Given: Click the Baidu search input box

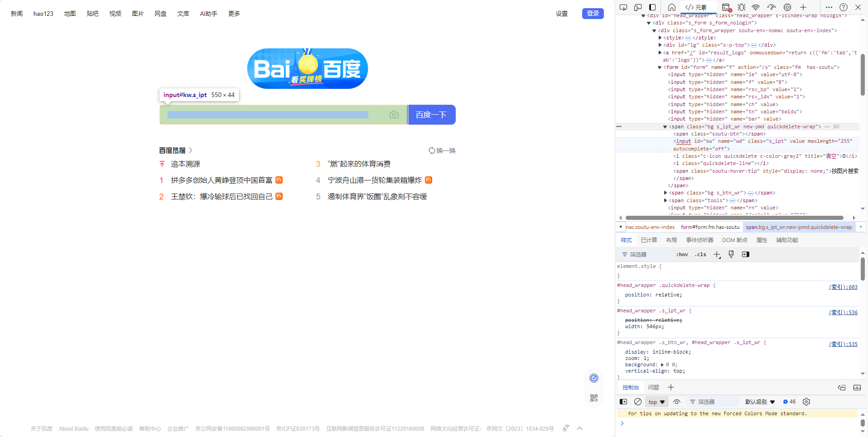Looking at the screenshot, I should tap(284, 115).
